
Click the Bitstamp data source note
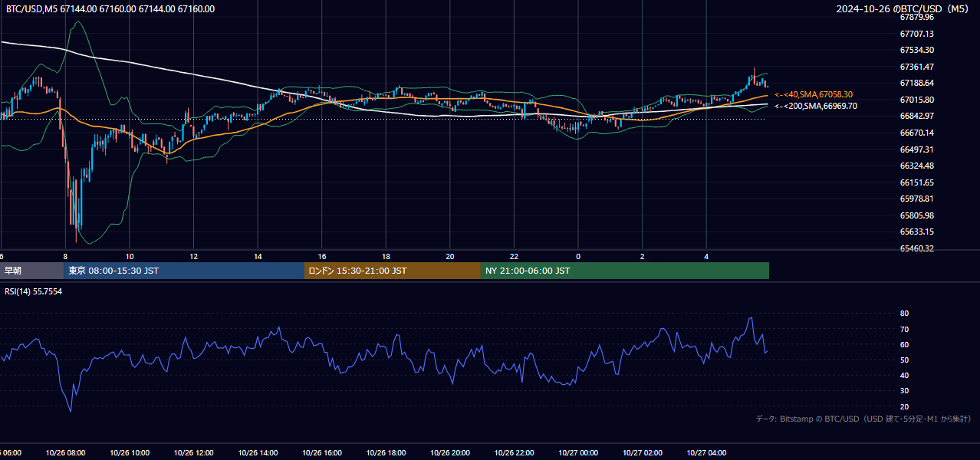coord(863,419)
